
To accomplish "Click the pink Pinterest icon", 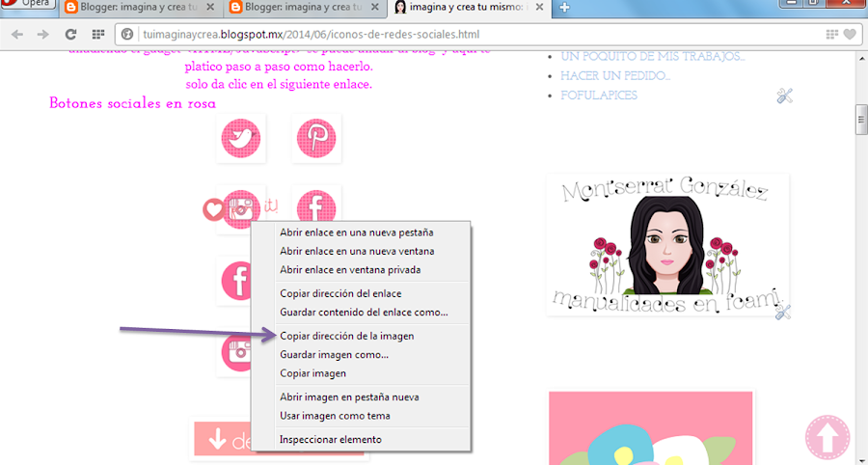I will 316,138.
